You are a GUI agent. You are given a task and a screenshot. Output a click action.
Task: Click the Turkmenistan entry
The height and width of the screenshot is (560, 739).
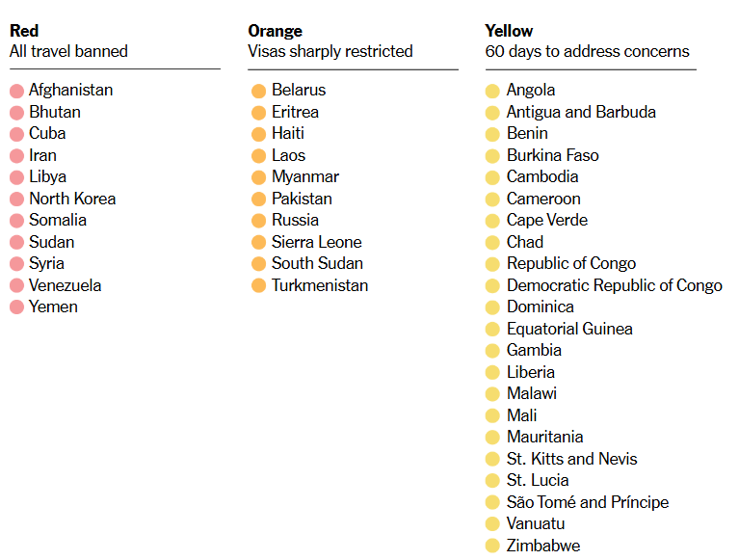pos(320,285)
